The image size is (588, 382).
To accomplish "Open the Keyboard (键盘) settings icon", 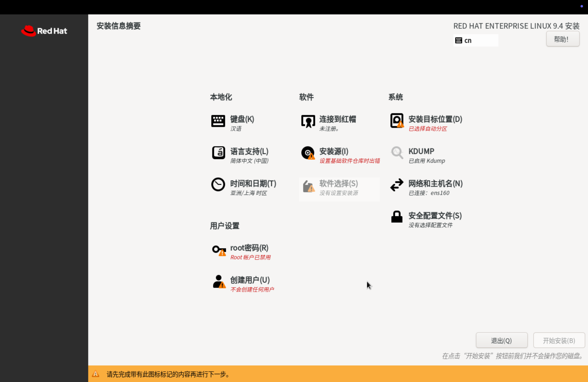I will click(x=218, y=121).
